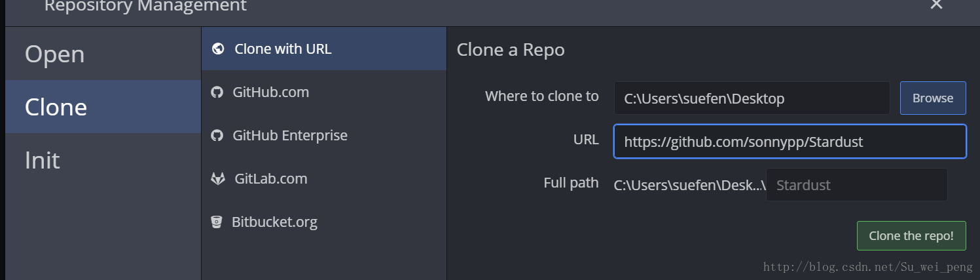Select the GitHub.com label in source list
980x280 pixels.
[270, 92]
